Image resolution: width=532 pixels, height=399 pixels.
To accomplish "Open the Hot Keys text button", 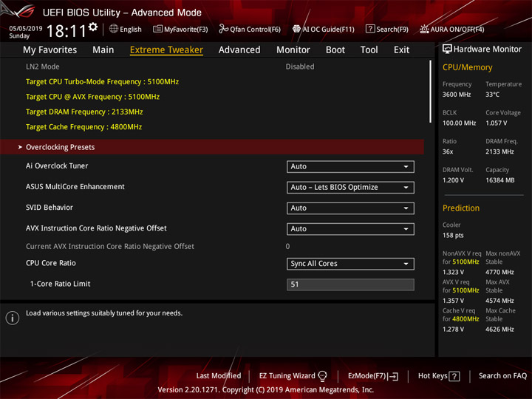I will (432, 375).
